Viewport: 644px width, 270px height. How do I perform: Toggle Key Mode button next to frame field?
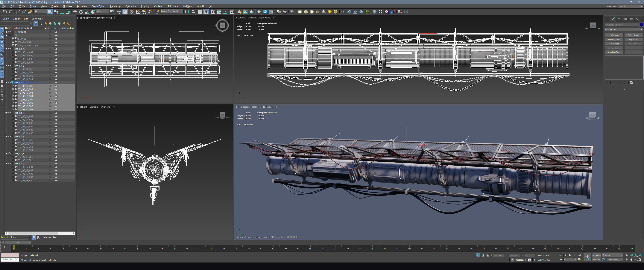(561, 259)
